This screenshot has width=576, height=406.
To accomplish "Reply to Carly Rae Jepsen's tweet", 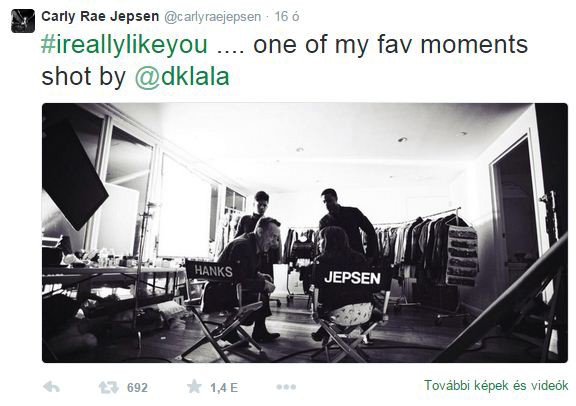I will pyautogui.click(x=51, y=387).
